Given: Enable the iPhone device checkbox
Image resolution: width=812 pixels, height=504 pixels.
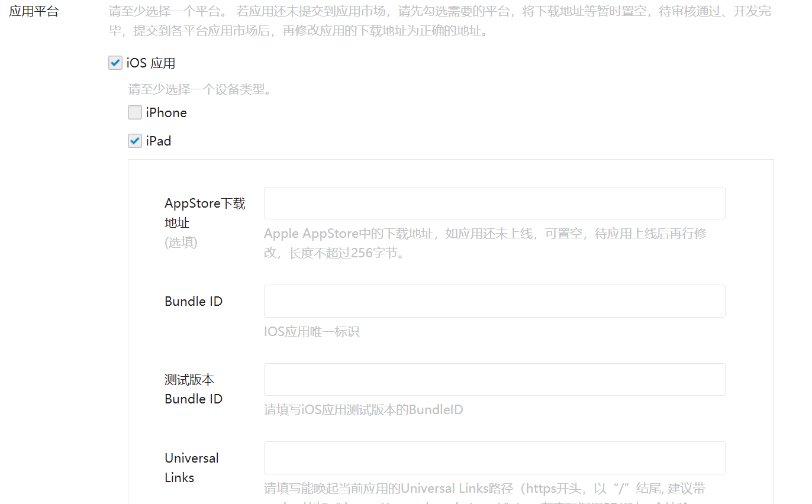Looking at the screenshot, I should (135, 112).
